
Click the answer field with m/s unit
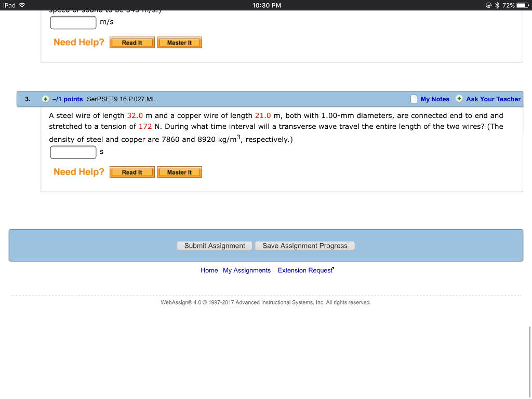coord(73,22)
